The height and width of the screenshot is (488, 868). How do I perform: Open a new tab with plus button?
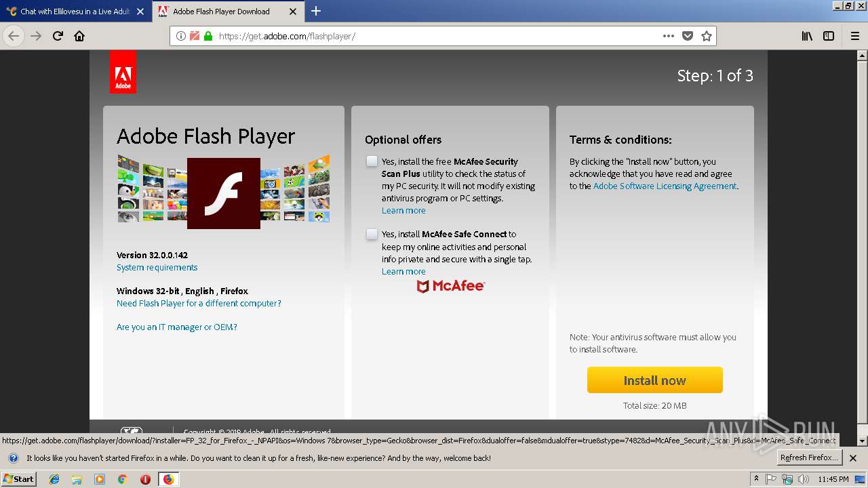click(316, 11)
